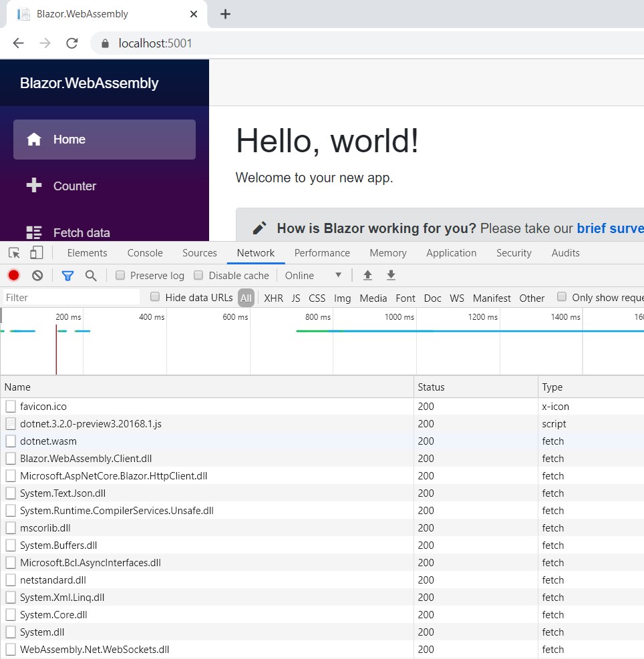
Task: Switch to the Elements tab
Action: click(87, 253)
